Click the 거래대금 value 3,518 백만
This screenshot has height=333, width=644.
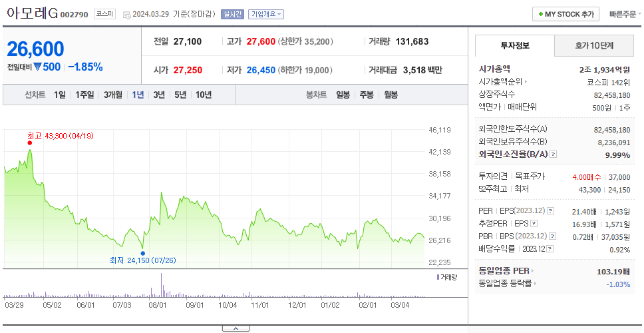[422, 71]
